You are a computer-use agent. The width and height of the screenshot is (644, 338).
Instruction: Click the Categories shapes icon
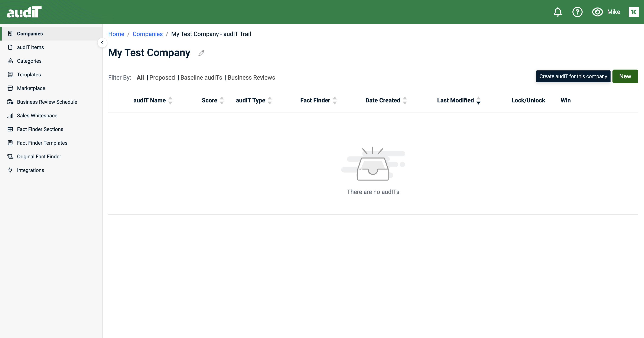[10, 61]
